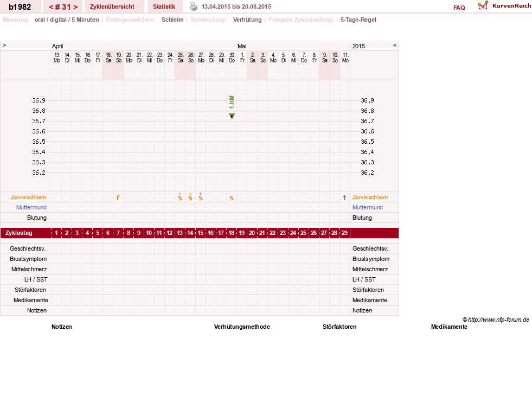Image resolution: width=532 pixels, height=402 pixels.
Task: Click the date header 1. Fr in Mai
Action: (242, 58)
